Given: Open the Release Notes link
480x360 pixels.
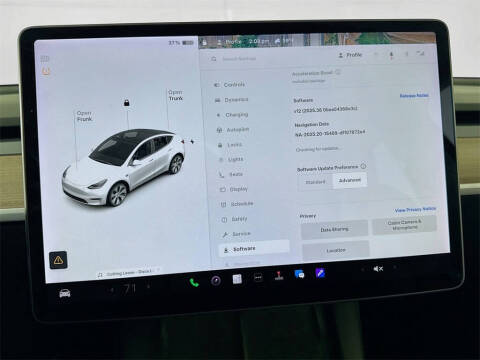Looking at the screenshot, I should coord(414,96).
